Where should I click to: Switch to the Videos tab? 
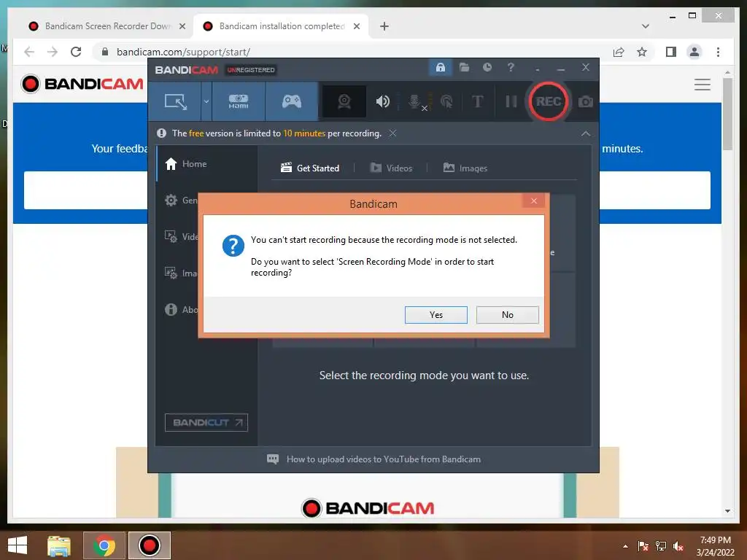coord(391,168)
